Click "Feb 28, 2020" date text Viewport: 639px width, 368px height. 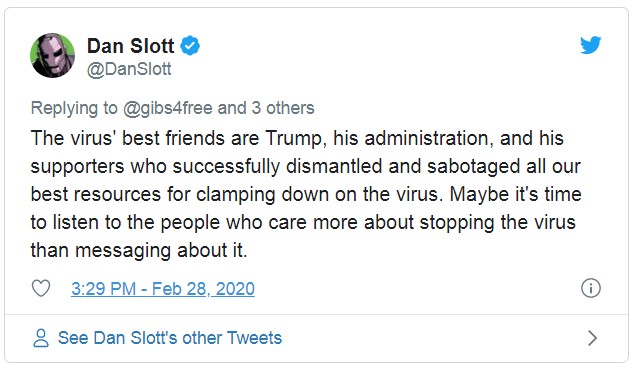(203, 289)
